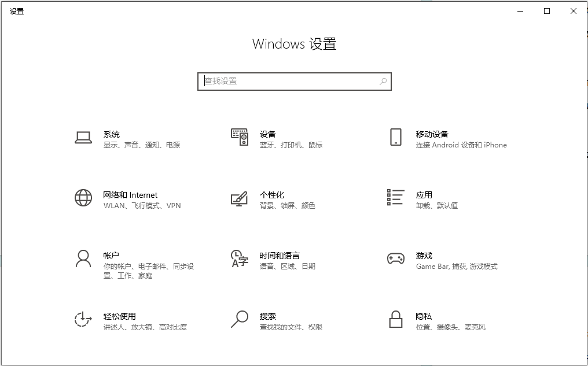Click the 设置 window title text

coord(17,11)
